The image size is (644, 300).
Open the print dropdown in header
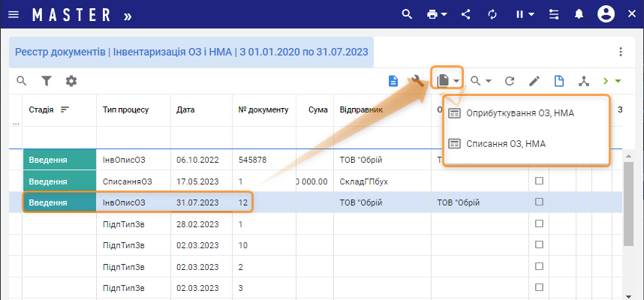click(436, 14)
